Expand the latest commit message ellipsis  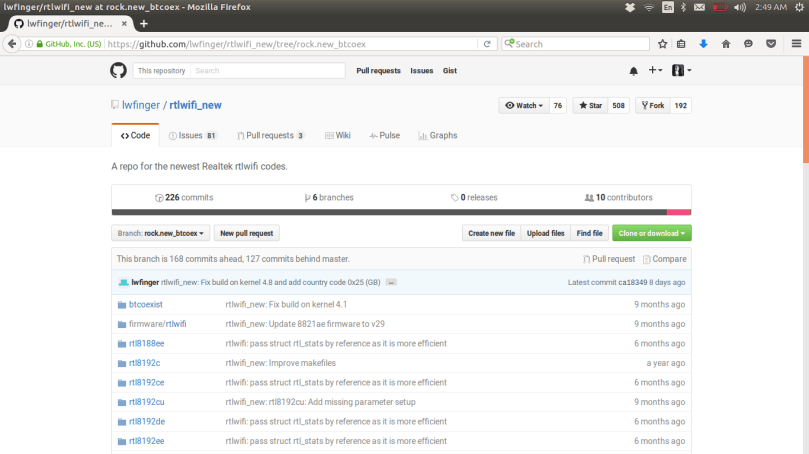pyautogui.click(x=391, y=282)
